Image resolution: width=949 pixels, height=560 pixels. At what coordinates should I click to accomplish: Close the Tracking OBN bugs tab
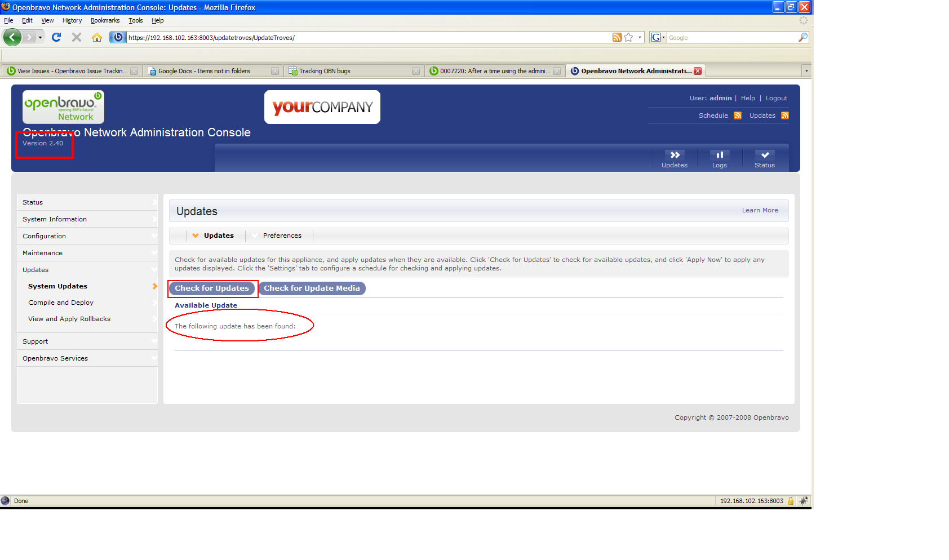[x=416, y=71]
